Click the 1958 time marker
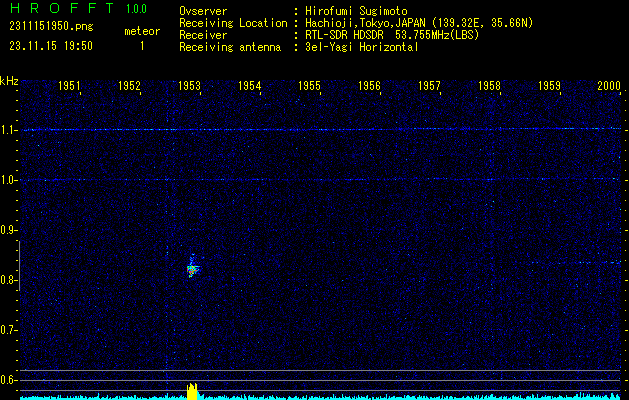 [489, 87]
